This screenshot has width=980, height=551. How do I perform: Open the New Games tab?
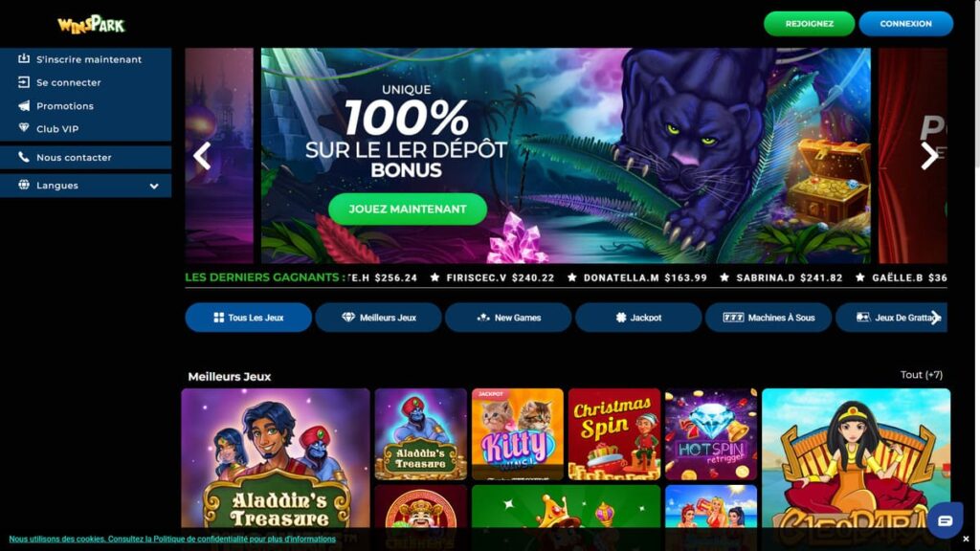508,318
